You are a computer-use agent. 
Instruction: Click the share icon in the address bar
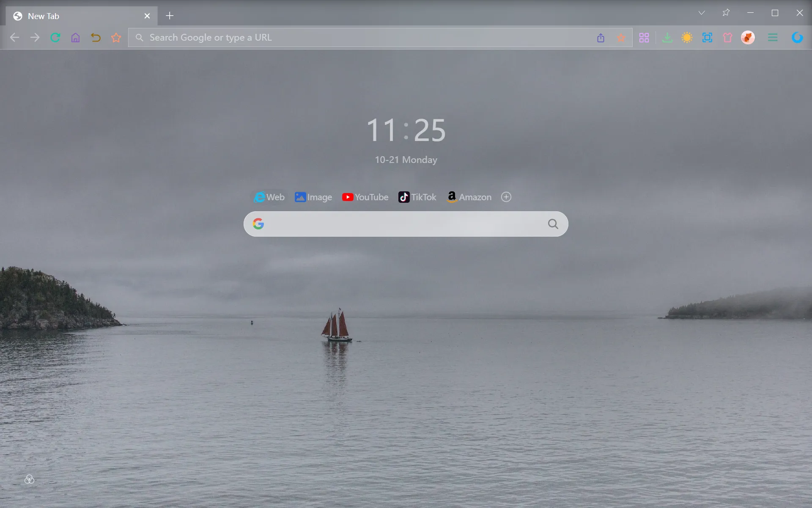pos(601,38)
